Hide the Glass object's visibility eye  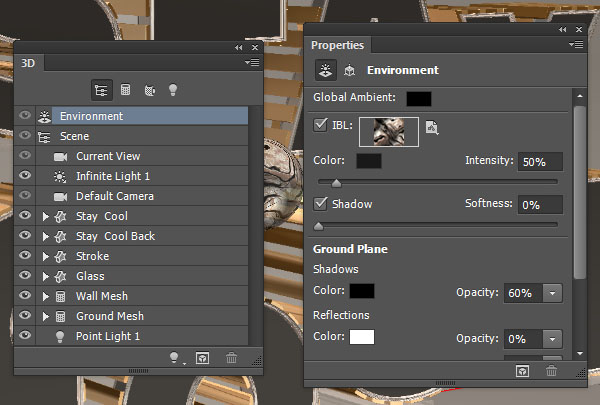point(25,275)
